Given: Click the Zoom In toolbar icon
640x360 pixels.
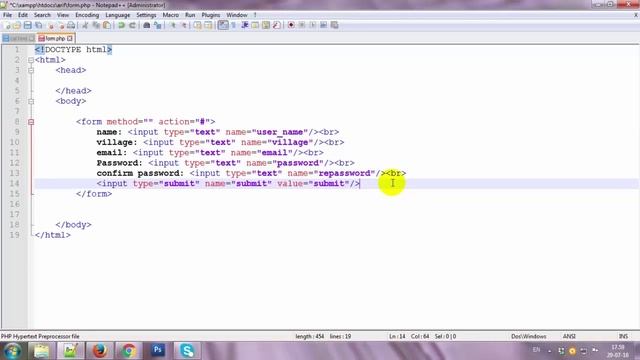Looking at the screenshot, I should coord(173,25).
